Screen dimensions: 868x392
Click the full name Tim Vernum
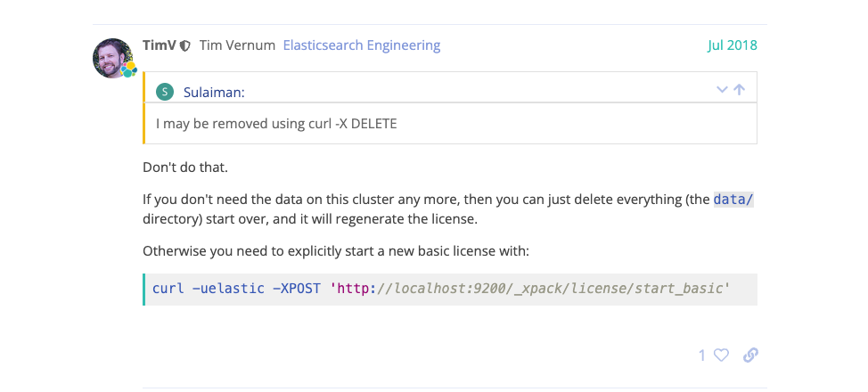click(x=237, y=45)
